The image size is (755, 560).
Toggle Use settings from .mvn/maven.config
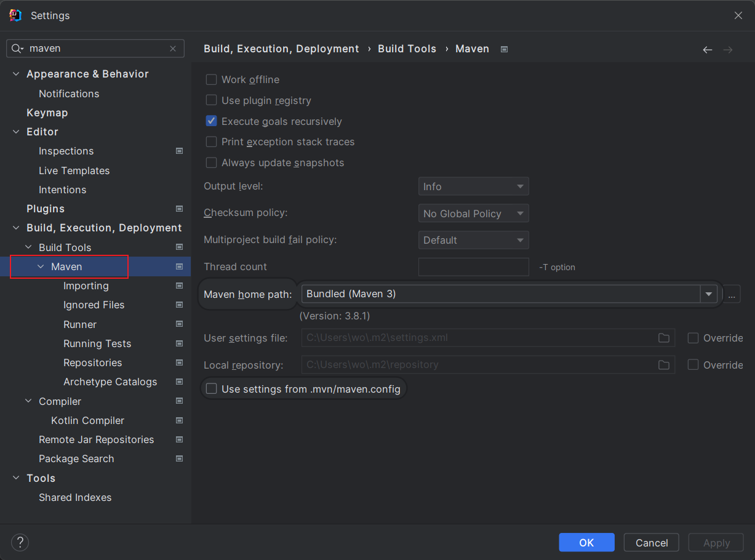(x=212, y=389)
